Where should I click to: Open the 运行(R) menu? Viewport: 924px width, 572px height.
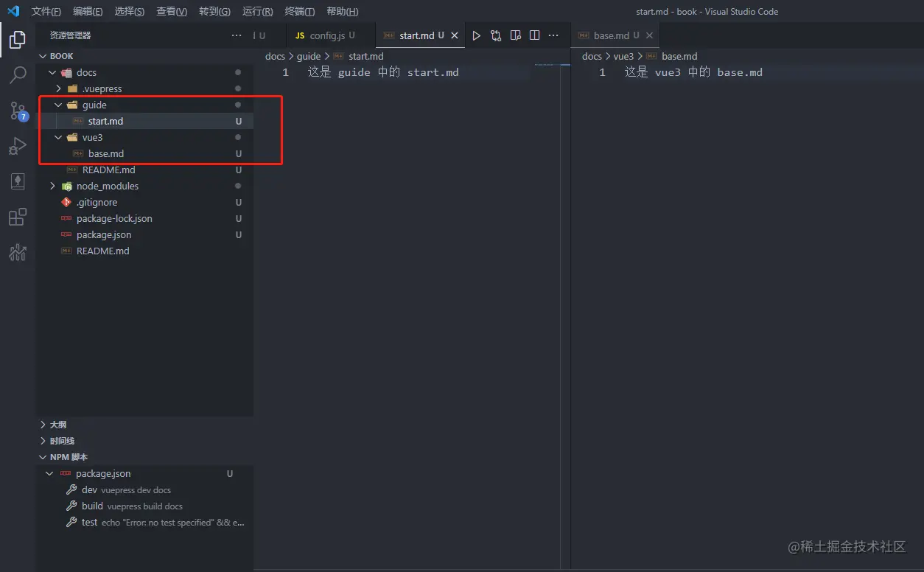pyautogui.click(x=257, y=11)
